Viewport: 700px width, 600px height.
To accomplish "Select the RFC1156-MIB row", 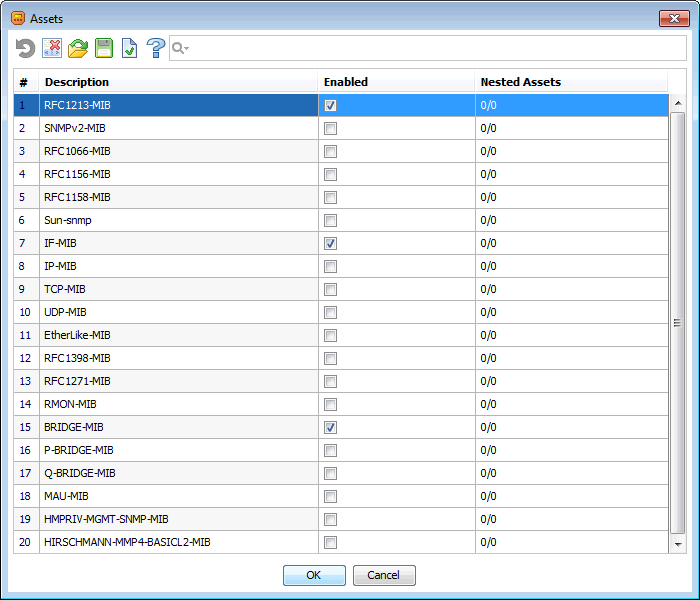I will coord(341,174).
